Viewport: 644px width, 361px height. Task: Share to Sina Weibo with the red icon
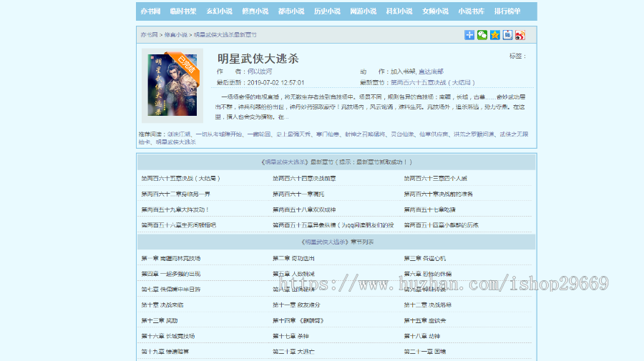(x=520, y=35)
